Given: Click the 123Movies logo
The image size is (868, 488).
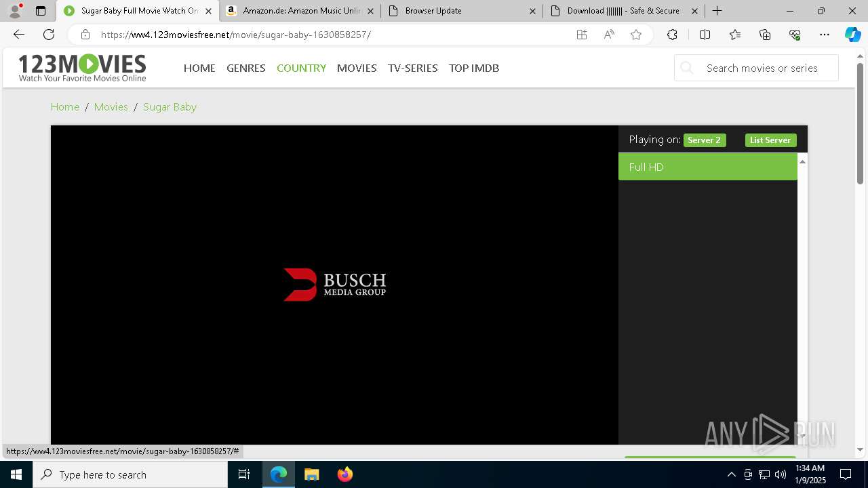Looking at the screenshot, I should tap(82, 68).
